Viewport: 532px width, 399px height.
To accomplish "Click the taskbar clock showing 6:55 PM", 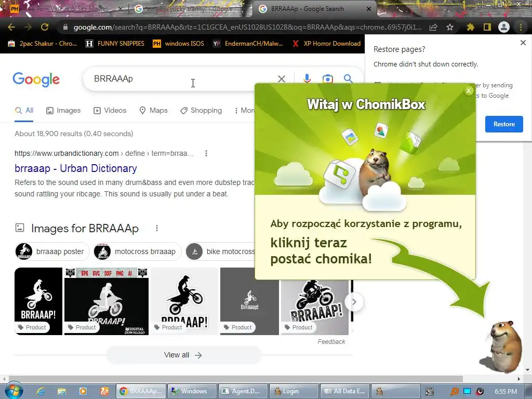I will coord(506,392).
